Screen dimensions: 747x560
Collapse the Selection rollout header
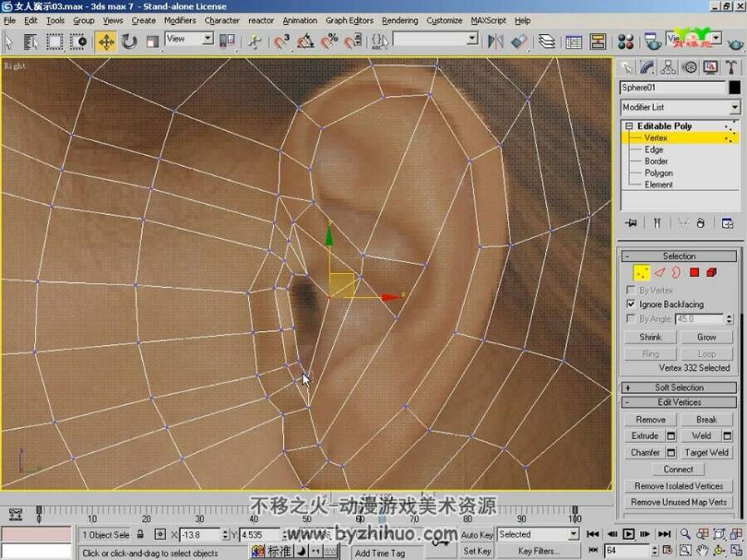tap(679, 256)
